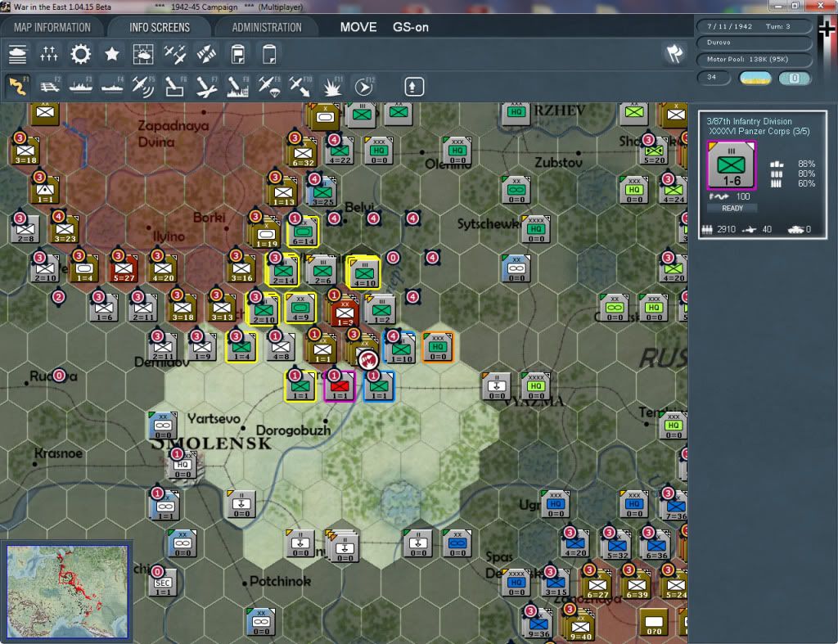Open the blank event report icon
Image resolution: width=838 pixels, height=644 pixels.
click(269, 55)
